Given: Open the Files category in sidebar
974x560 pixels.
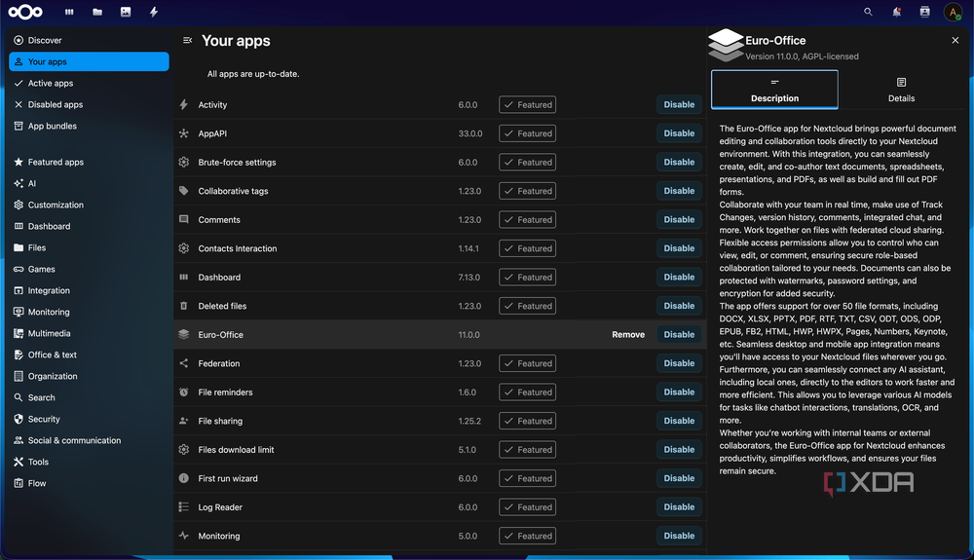Looking at the screenshot, I should (89, 247).
